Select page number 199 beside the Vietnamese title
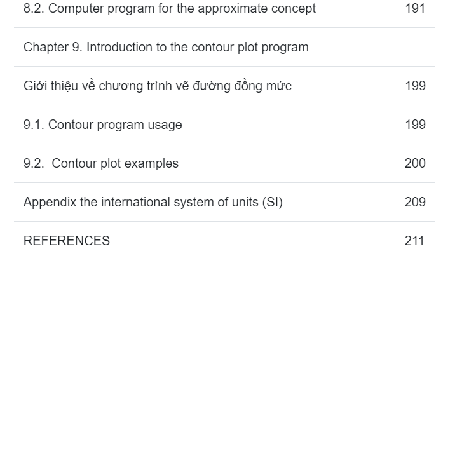Image resolution: width=476 pixels, height=458 pixels. coord(415,86)
